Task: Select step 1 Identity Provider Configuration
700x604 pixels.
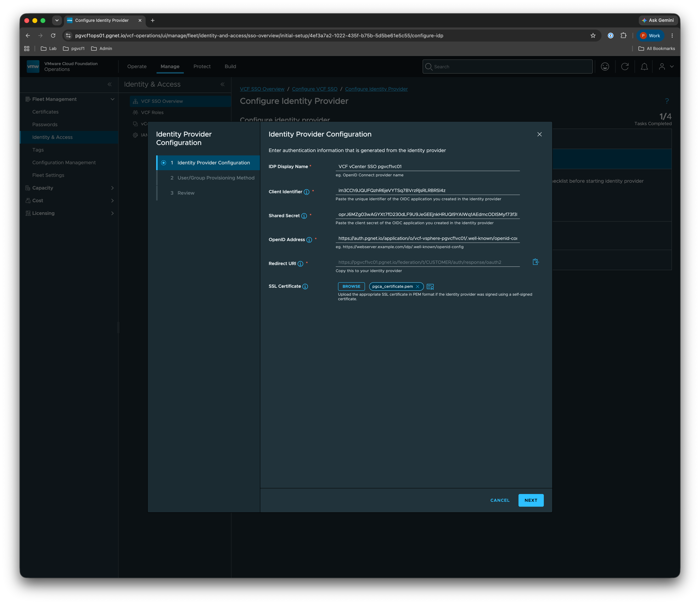Action: pyautogui.click(x=208, y=163)
